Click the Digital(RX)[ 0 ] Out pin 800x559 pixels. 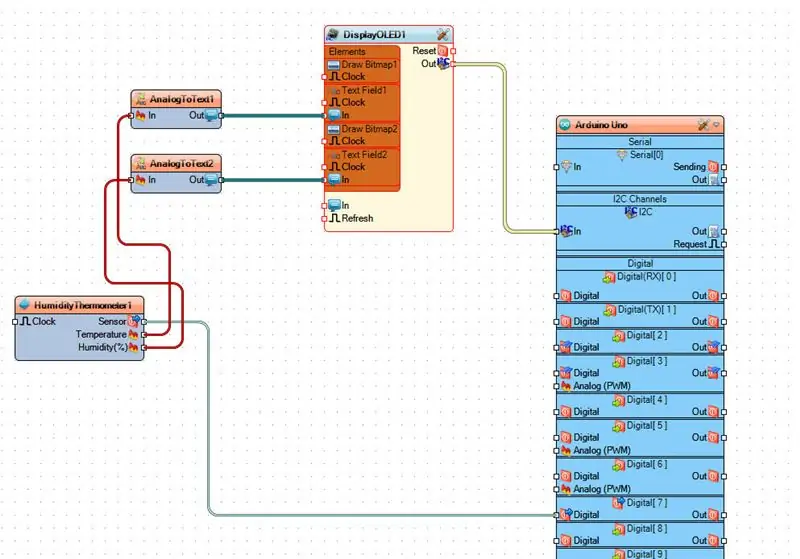tap(724, 296)
